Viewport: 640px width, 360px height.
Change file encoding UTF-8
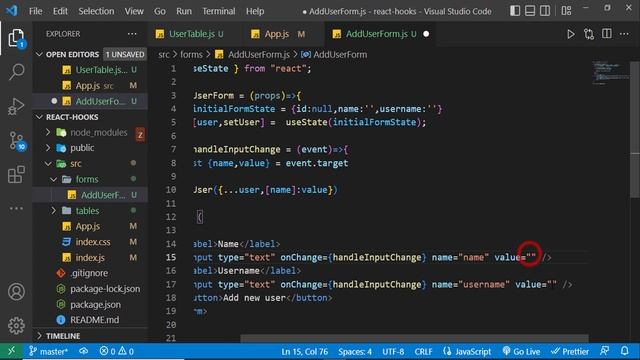tap(393, 351)
